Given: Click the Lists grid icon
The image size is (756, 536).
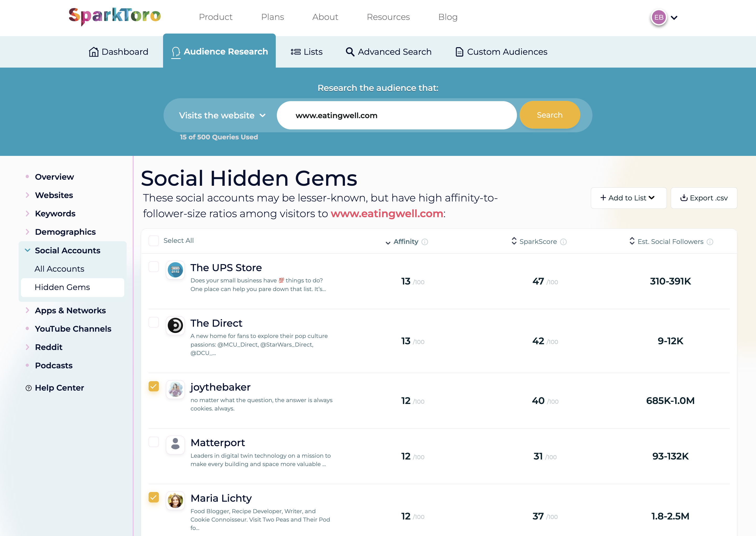Looking at the screenshot, I should [x=295, y=52].
